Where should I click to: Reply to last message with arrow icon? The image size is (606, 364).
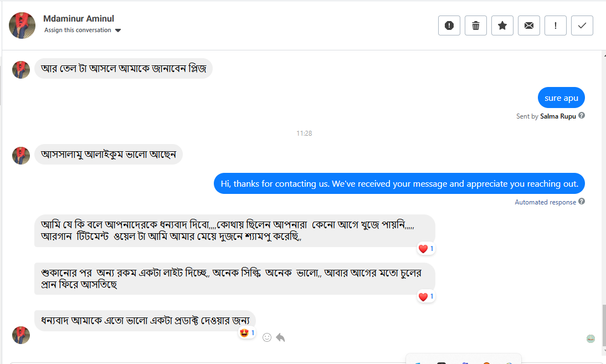tap(280, 337)
